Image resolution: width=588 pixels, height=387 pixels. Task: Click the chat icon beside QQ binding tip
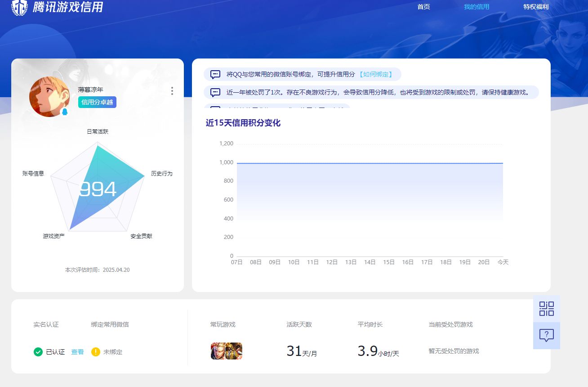click(215, 74)
